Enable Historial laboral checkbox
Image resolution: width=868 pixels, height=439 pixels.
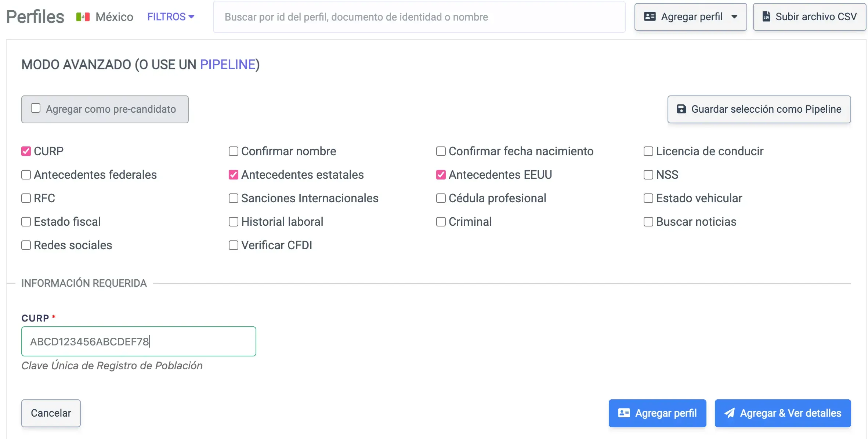point(233,221)
